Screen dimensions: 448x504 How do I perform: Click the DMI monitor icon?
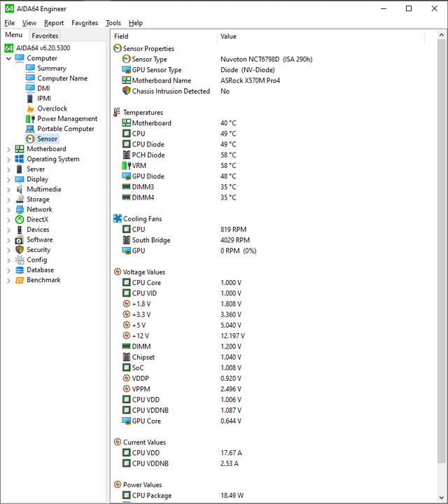(x=30, y=88)
